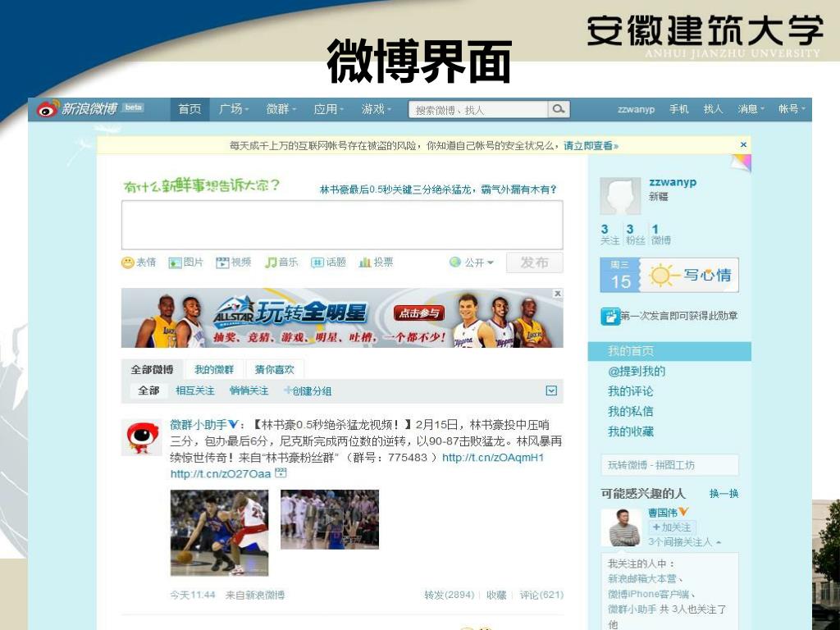Screen dimensions: 840x630
Task: Click 微群小助手 username link
Action: coord(199,425)
